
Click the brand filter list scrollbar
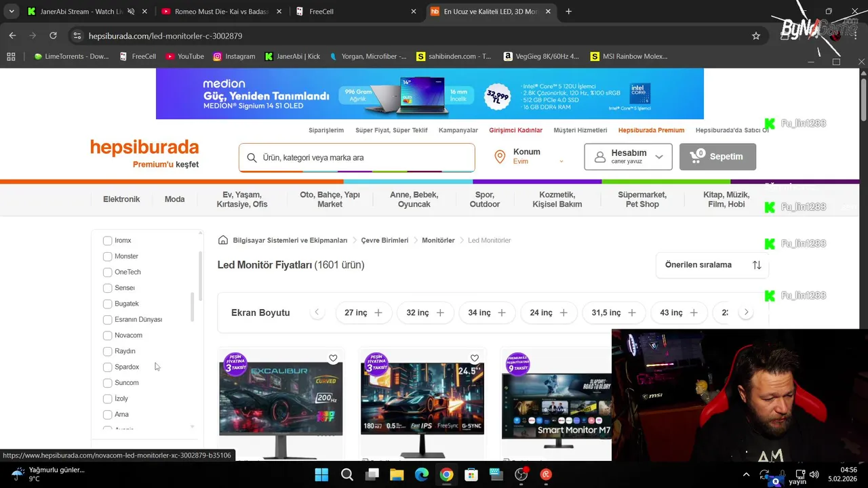pos(193,307)
